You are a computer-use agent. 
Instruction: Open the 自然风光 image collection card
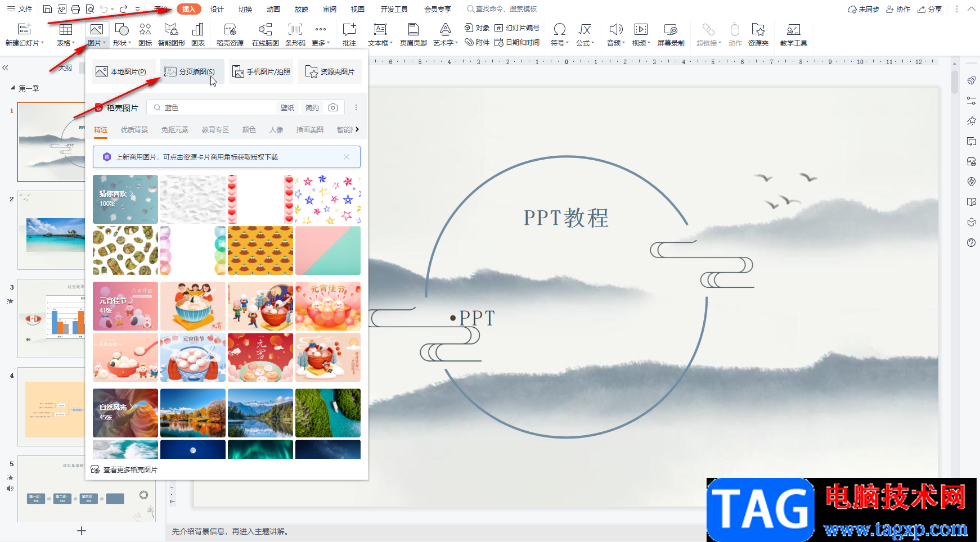(125, 413)
